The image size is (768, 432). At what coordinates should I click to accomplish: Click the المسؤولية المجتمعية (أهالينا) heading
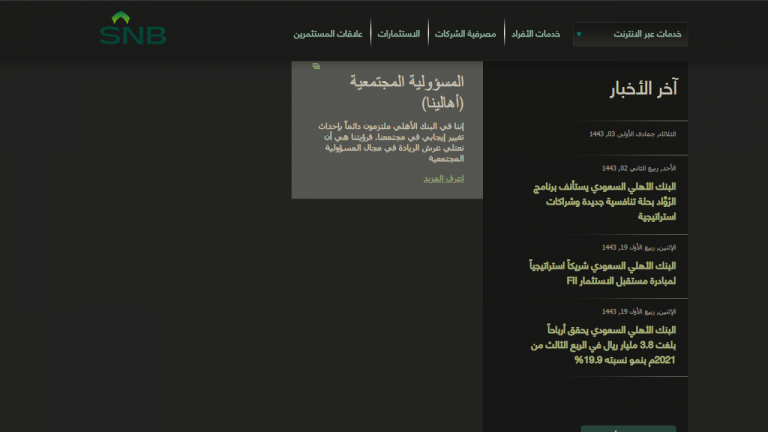pyautogui.click(x=407, y=92)
